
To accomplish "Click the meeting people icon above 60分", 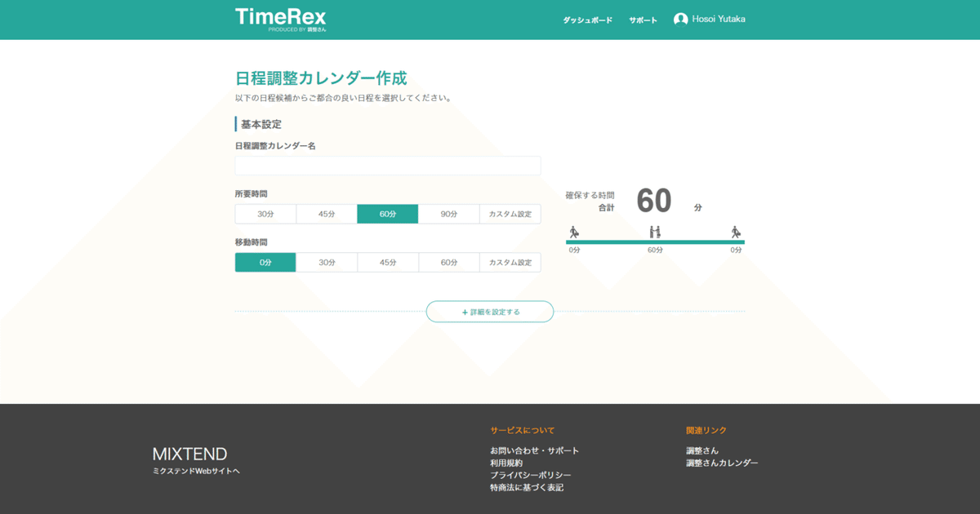I will (655, 233).
